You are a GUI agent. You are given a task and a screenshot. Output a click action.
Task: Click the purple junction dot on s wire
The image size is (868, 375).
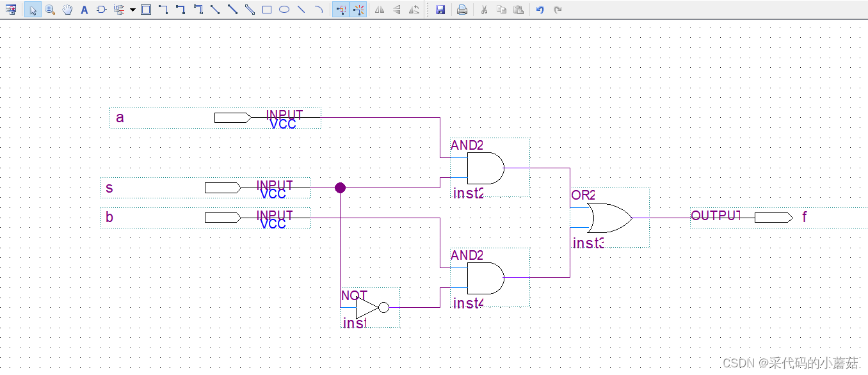point(341,187)
